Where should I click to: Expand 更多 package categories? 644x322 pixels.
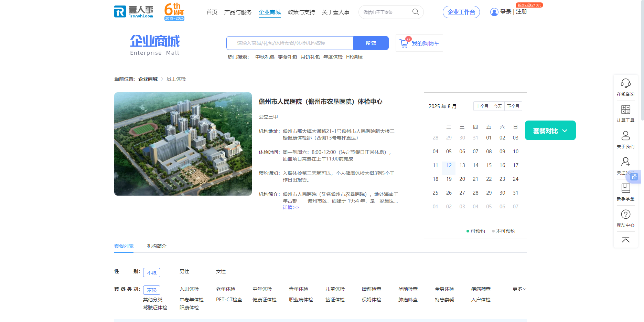(519, 289)
